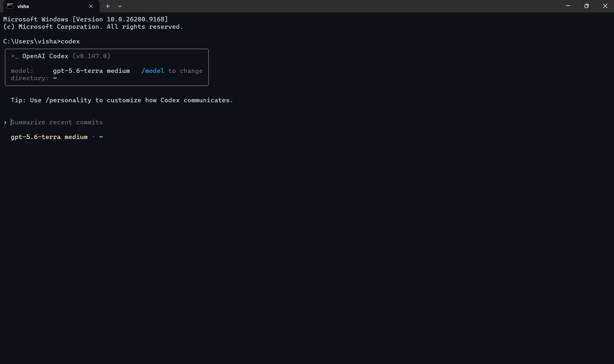Screen dimensions: 614x364
Task: Click the C:\Users\visha>codex command line
Action: [x=42, y=41]
